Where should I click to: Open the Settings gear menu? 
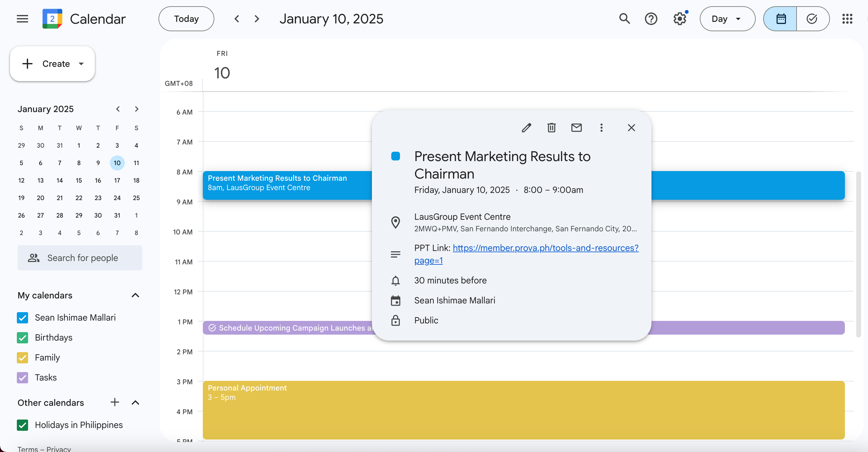click(x=680, y=19)
